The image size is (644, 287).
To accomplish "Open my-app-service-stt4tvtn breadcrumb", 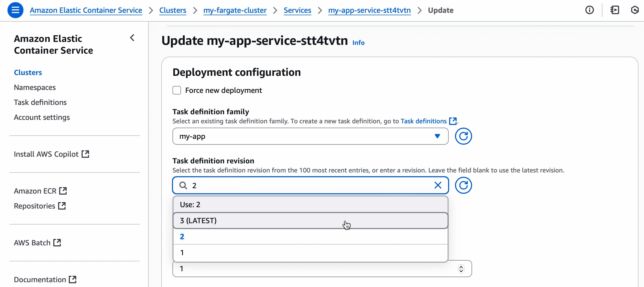I will pos(369,10).
